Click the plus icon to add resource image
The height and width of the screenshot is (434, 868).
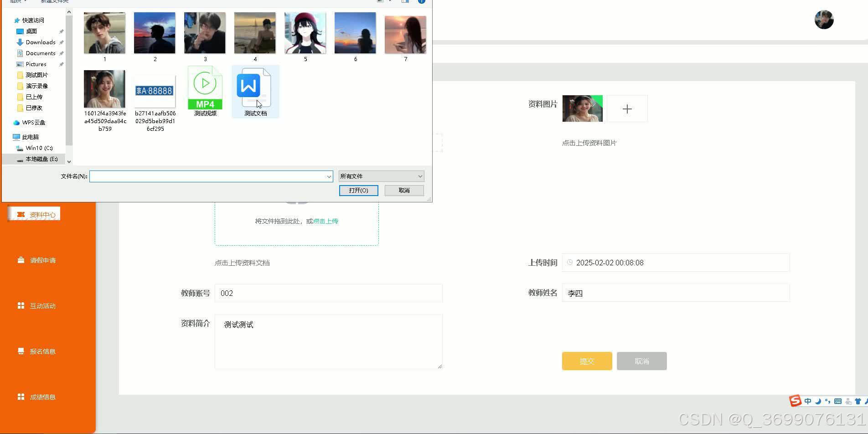coord(627,108)
